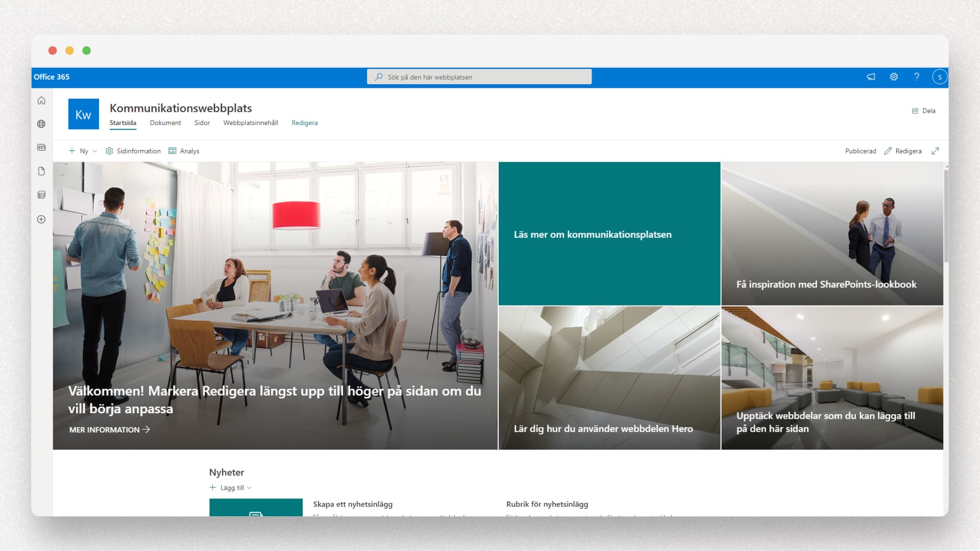The height and width of the screenshot is (551, 980).
Task: Expand the page with the diagonal arrow icon
Action: [x=936, y=151]
